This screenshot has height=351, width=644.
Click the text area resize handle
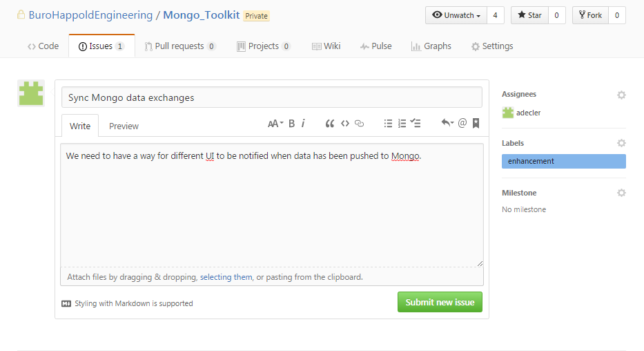[480, 263]
